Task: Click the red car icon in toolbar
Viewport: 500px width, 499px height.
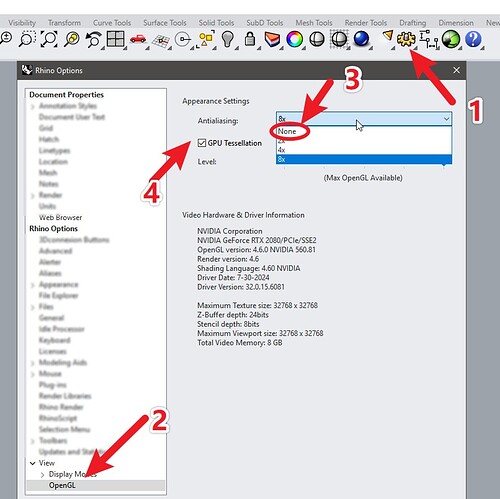Action: pyautogui.click(x=138, y=39)
